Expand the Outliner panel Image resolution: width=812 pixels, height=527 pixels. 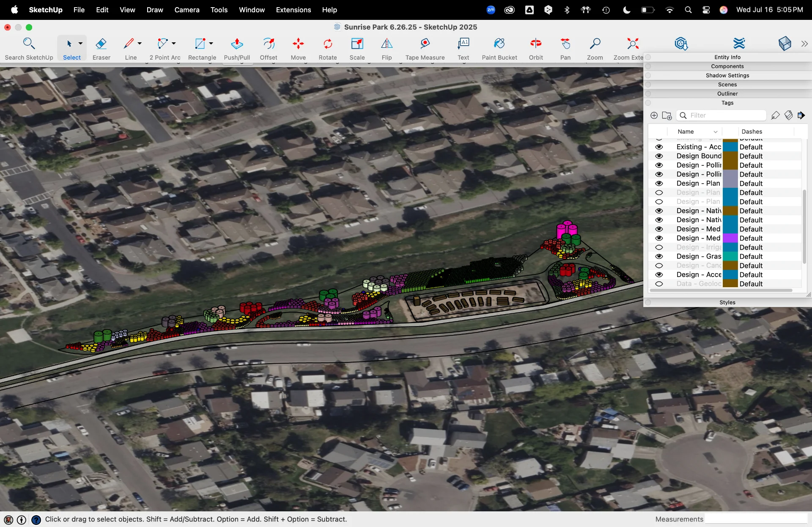click(x=727, y=93)
